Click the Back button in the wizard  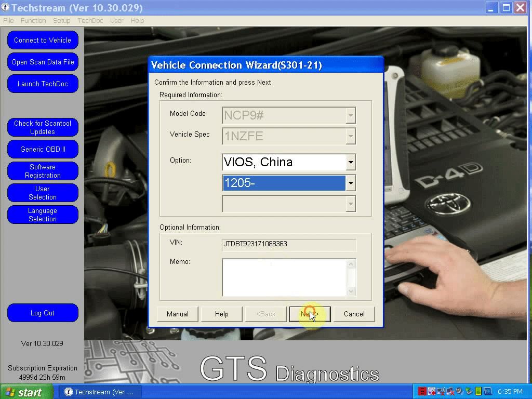coord(265,314)
